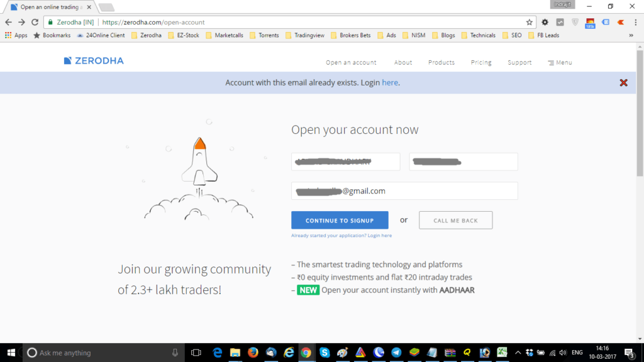Click Call Me Back button
The height and width of the screenshot is (362, 644).
tap(455, 221)
